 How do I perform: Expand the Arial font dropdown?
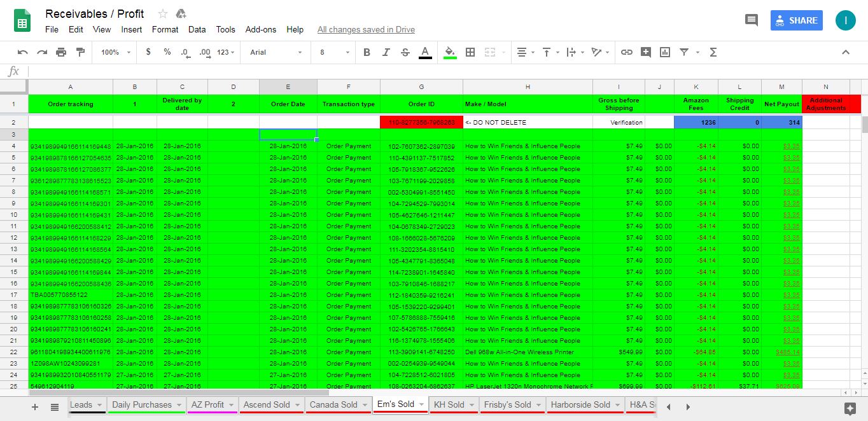tap(276, 52)
